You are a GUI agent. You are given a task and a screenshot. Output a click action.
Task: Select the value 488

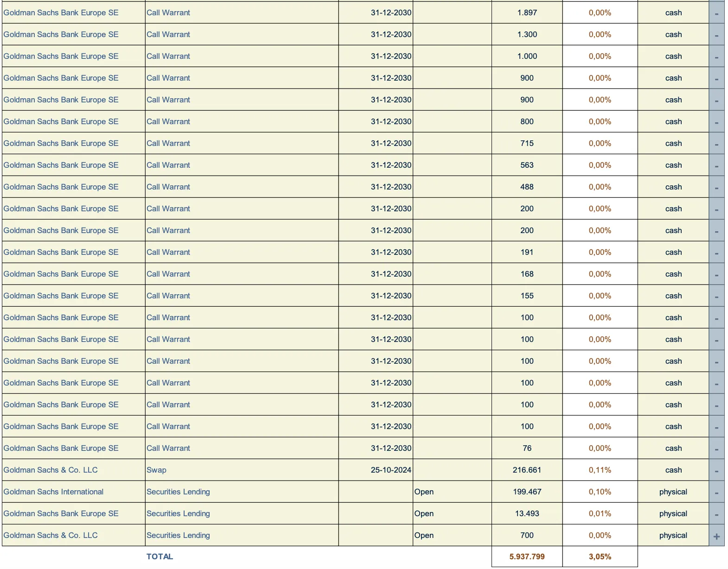(527, 187)
